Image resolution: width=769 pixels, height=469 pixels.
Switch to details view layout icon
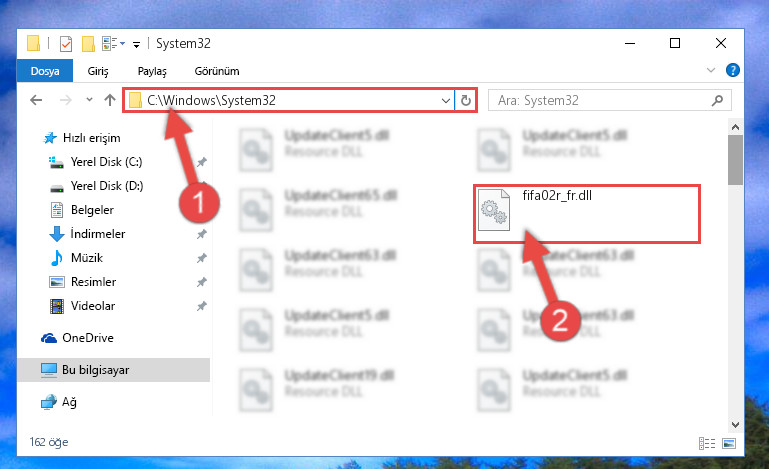click(706, 443)
